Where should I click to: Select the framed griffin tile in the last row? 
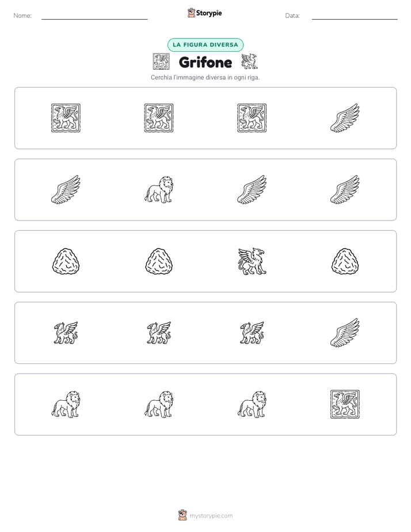pyautogui.click(x=345, y=404)
